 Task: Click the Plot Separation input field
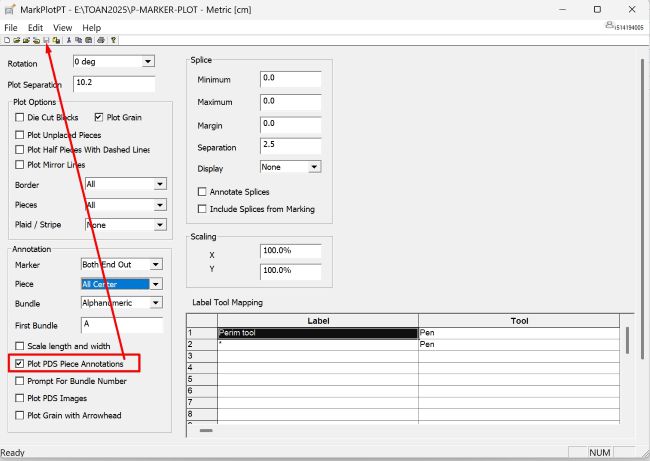point(114,84)
